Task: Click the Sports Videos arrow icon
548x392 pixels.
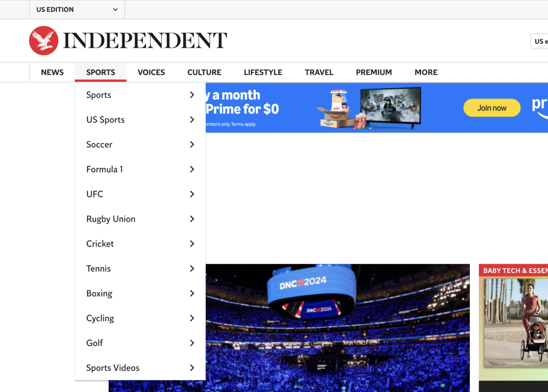Action: click(x=192, y=368)
